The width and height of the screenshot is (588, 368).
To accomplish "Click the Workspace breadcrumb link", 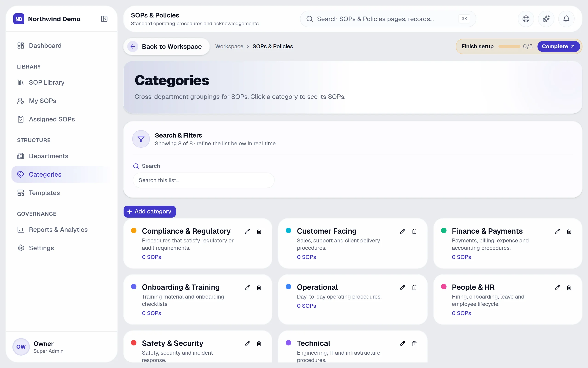I will click(229, 46).
